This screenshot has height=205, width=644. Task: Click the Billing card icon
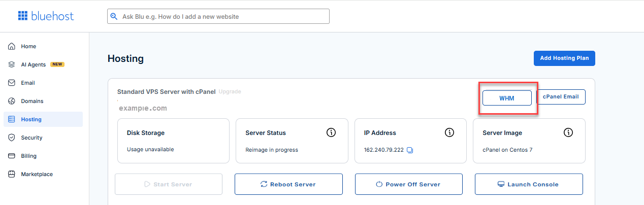click(x=12, y=156)
